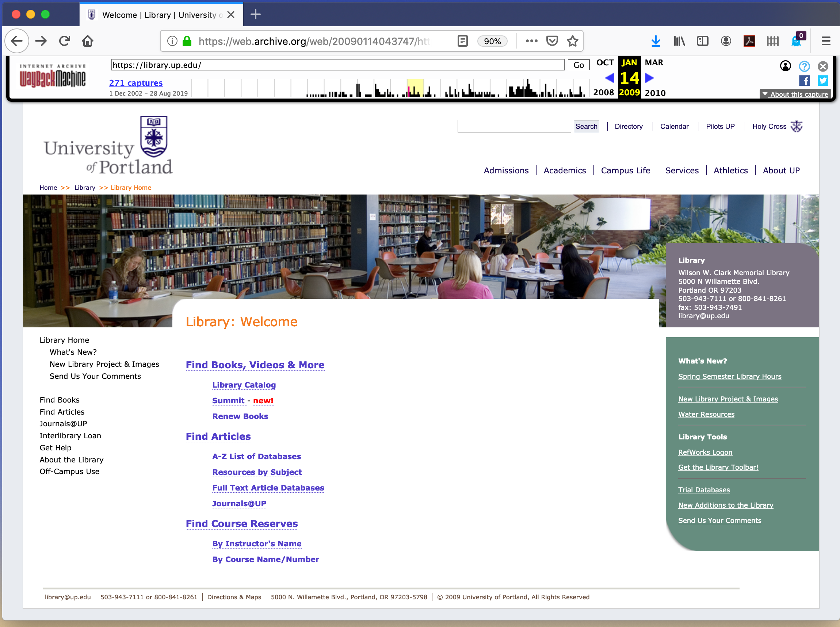The image size is (840, 627).
Task: Open Firefox Library bookshelf icon
Action: 679,41
